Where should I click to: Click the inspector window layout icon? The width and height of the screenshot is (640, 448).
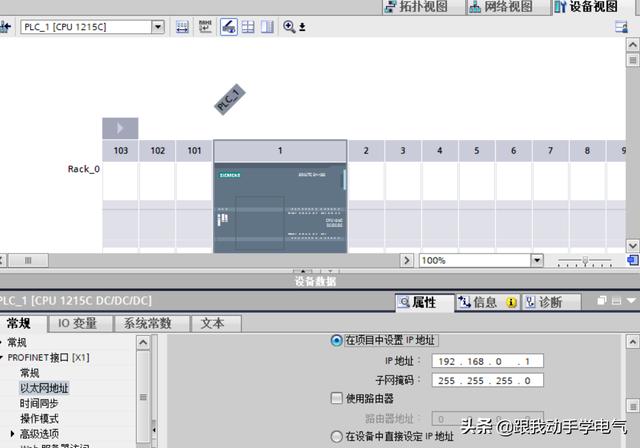pos(616,301)
